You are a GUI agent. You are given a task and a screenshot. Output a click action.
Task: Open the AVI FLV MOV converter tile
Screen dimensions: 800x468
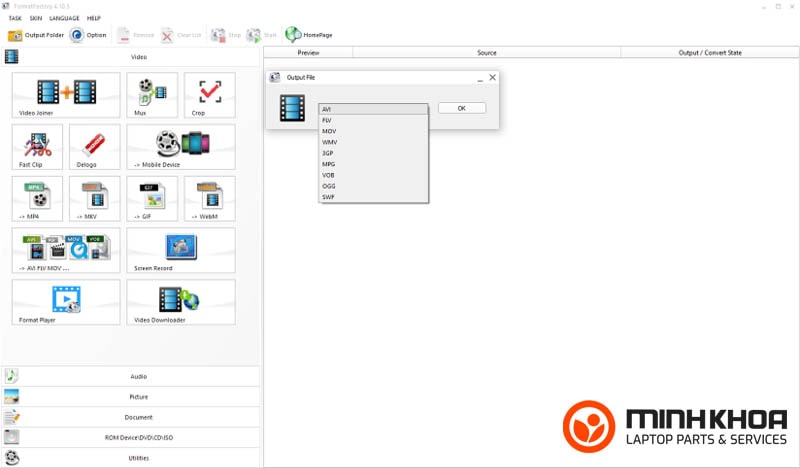(x=66, y=251)
